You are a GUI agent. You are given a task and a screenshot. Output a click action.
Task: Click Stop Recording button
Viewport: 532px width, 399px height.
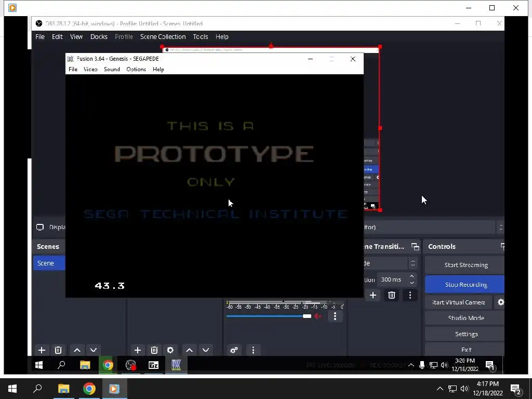click(x=465, y=284)
